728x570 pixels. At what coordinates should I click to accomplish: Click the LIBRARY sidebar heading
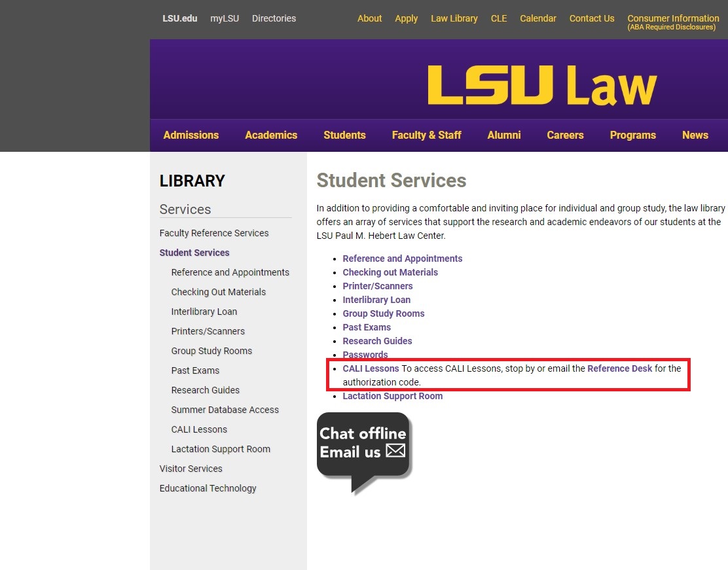click(x=192, y=181)
